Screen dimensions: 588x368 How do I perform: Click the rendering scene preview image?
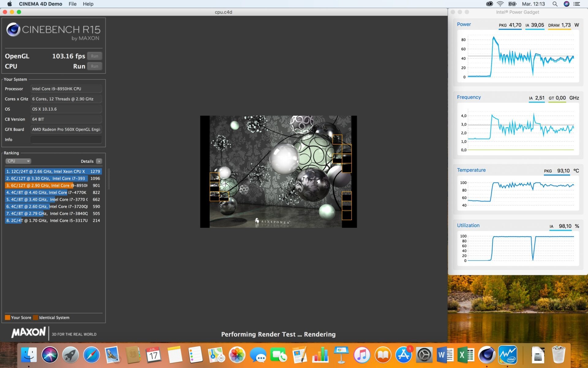[x=278, y=172]
